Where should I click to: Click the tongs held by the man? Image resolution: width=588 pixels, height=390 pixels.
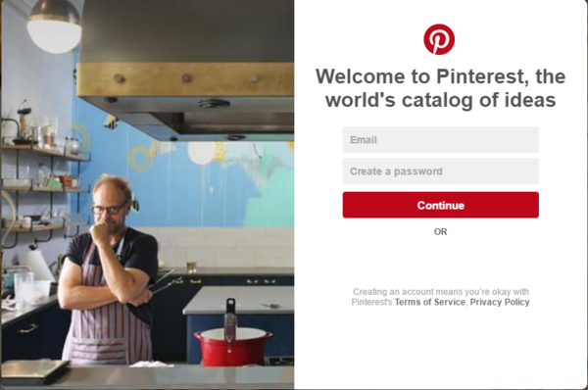[x=163, y=282]
